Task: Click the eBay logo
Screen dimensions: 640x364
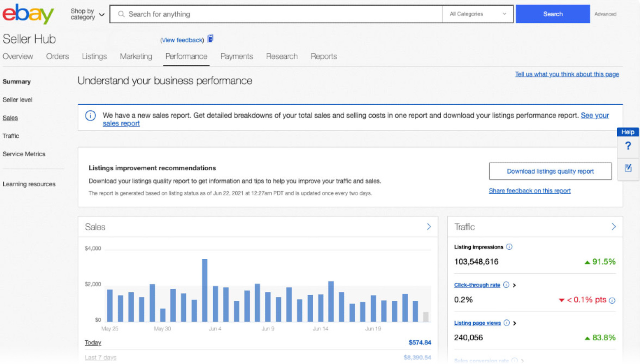Action: [28, 13]
